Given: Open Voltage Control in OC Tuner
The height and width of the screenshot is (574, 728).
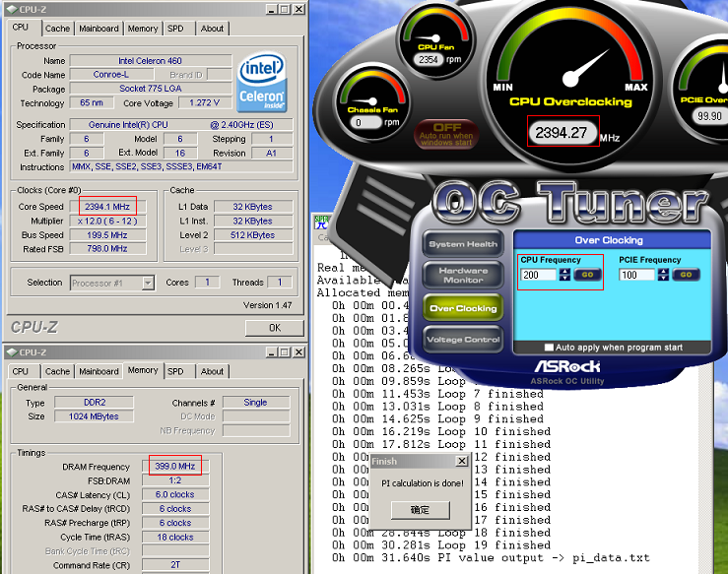Looking at the screenshot, I should click(463, 340).
